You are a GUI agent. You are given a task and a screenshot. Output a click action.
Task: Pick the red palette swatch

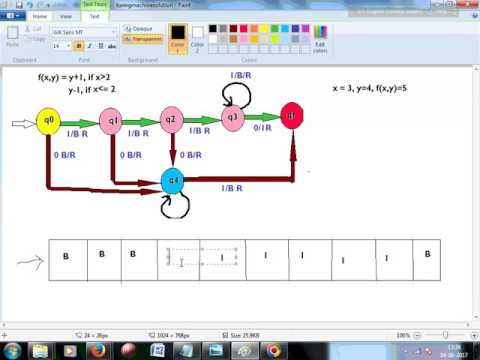tap(244, 29)
